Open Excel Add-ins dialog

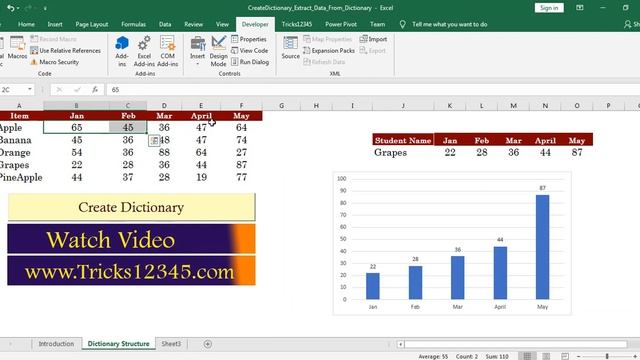pos(144,51)
